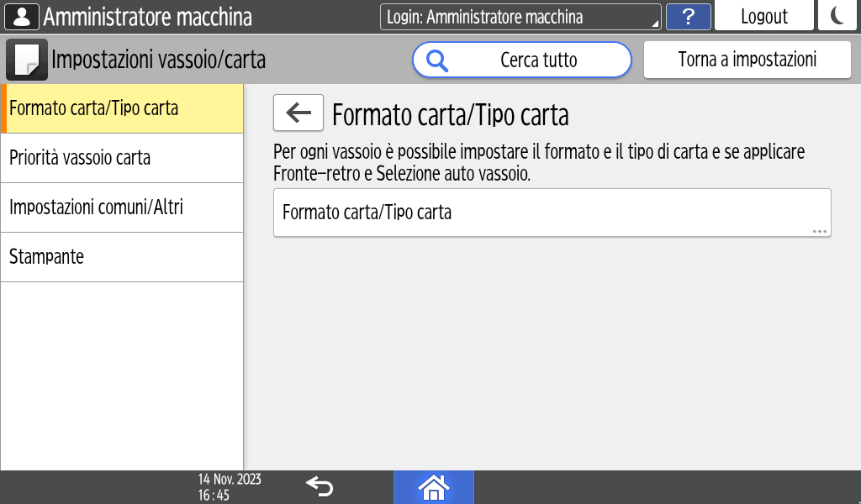Click the back arrow beside the page heading
861x504 pixels.
coord(298,113)
